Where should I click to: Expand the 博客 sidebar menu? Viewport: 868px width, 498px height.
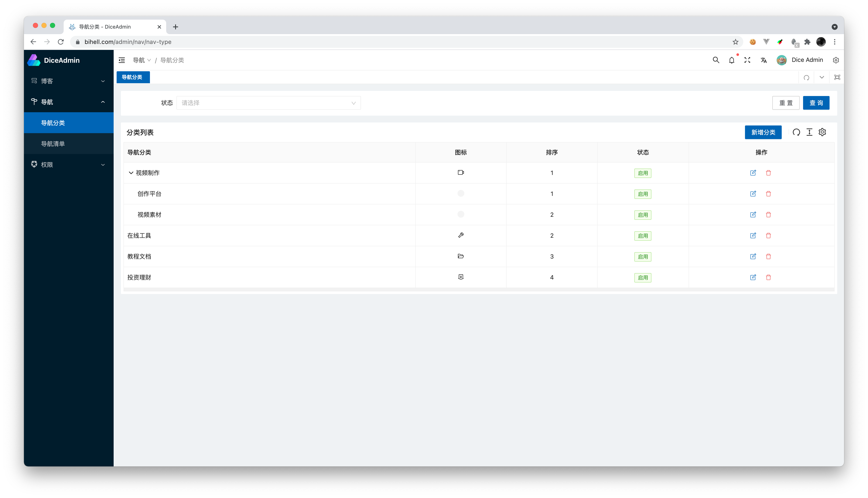click(x=69, y=81)
